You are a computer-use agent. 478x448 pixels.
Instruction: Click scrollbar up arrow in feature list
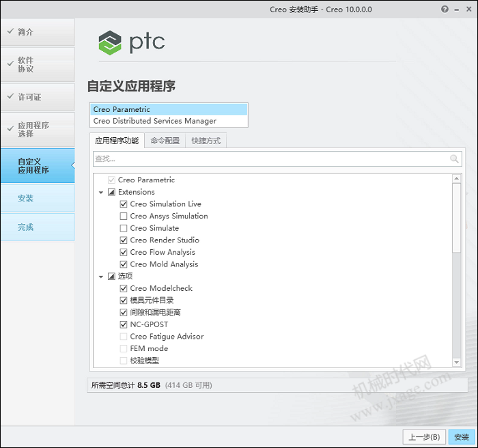pos(456,178)
